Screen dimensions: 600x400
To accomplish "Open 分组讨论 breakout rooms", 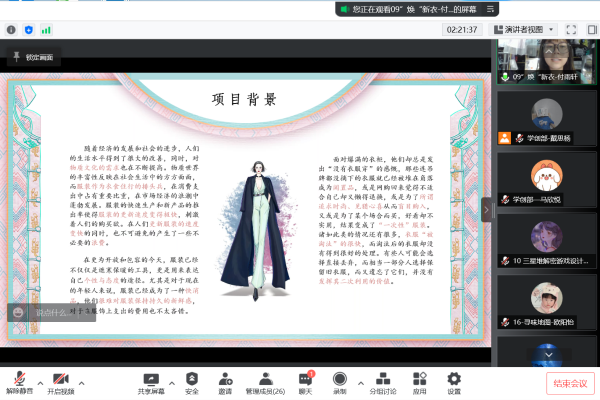I will (382, 379).
